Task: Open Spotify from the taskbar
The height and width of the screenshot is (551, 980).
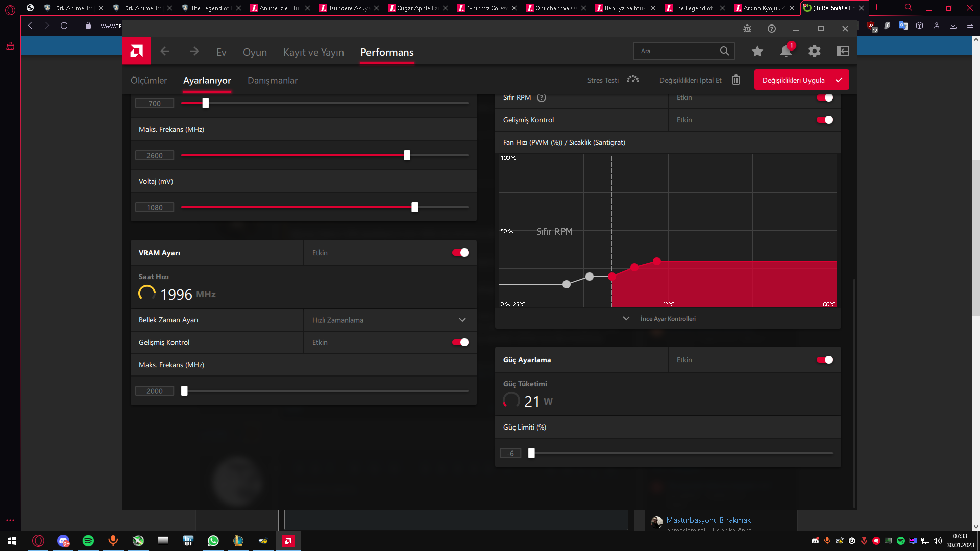Action: coord(88,541)
